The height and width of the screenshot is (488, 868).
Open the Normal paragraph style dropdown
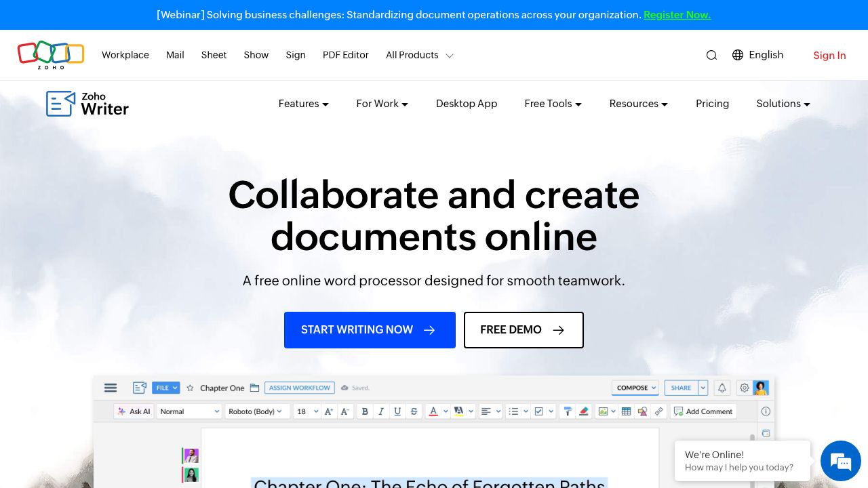tap(190, 411)
